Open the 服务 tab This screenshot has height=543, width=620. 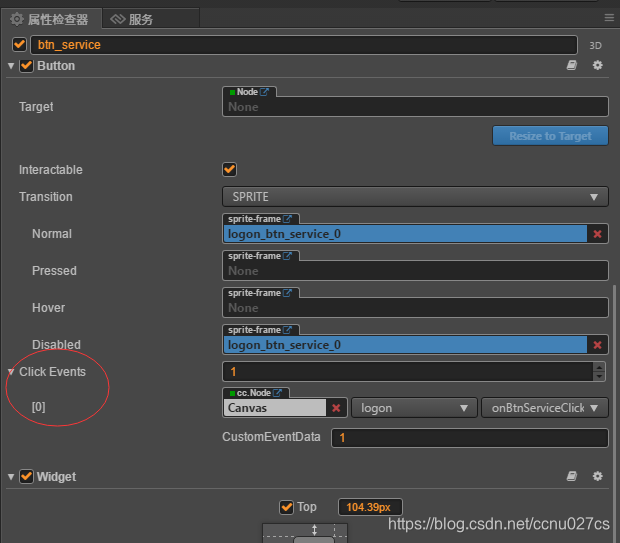click(151, 19)
